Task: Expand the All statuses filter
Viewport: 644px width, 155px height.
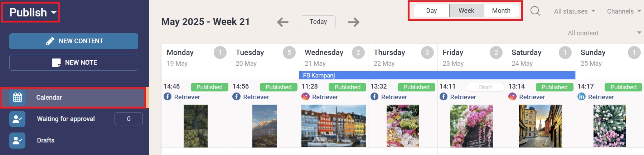Action: [x=575, y=11]
